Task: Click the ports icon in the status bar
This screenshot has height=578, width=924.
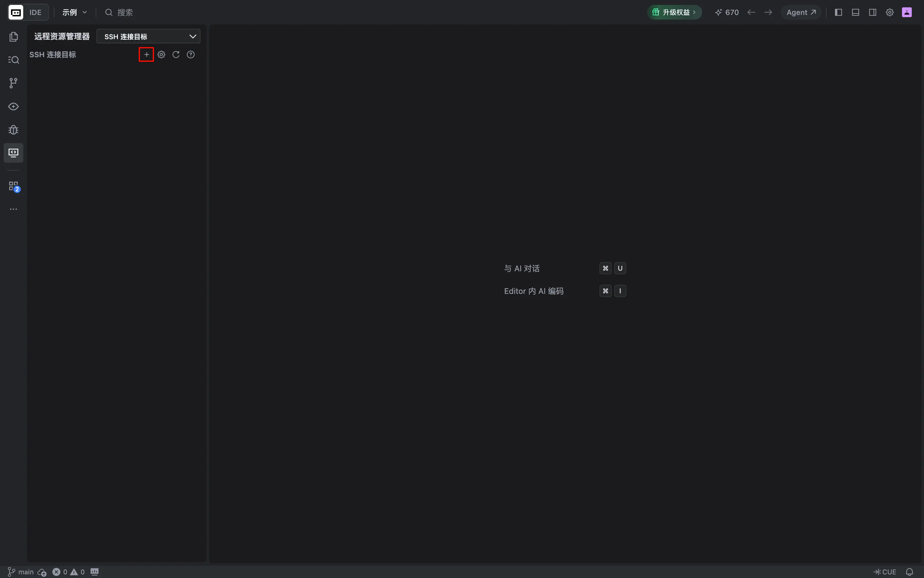Action: point(95,572)
